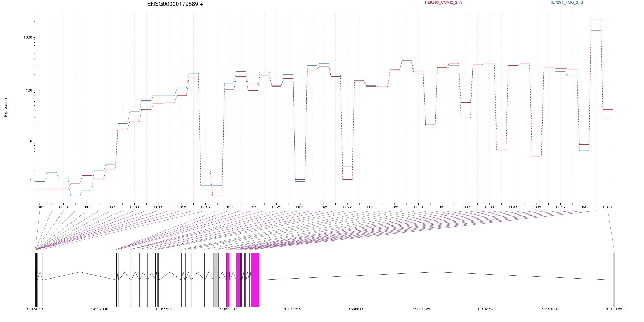This screenshot has height=322, width=644.
Task: Click exon label E049
Action: (x=608, y=207)
